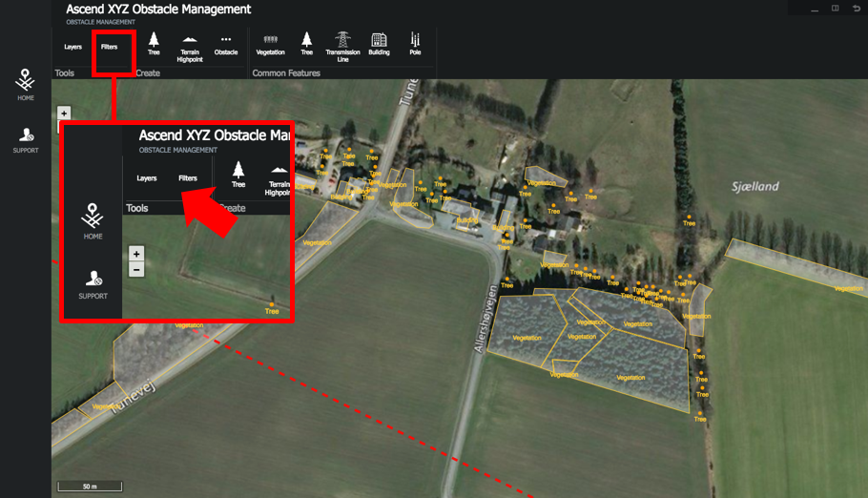Zoom in with the map plus button
Viewport: 868px width, 498px height.
tap(64, 113)
